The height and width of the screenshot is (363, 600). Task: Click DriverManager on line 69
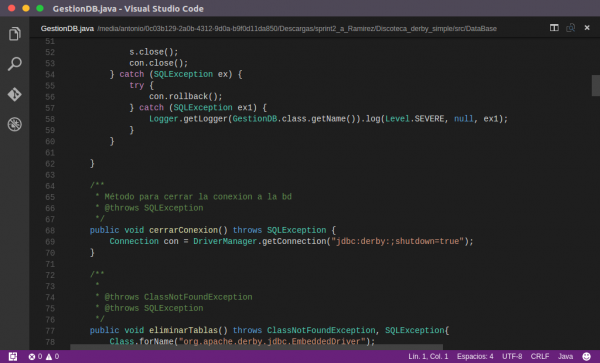click(x=225, y=241)
